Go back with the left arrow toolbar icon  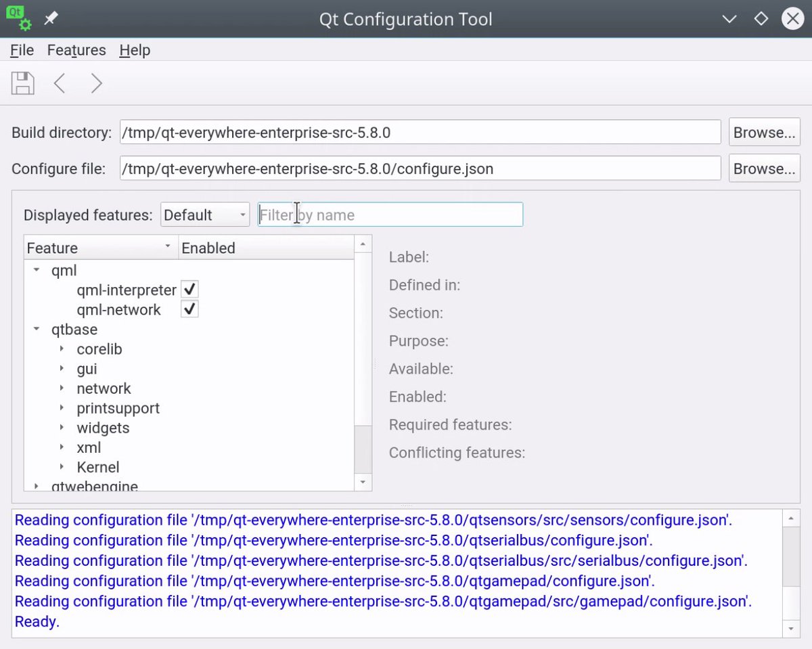point(60,83)
